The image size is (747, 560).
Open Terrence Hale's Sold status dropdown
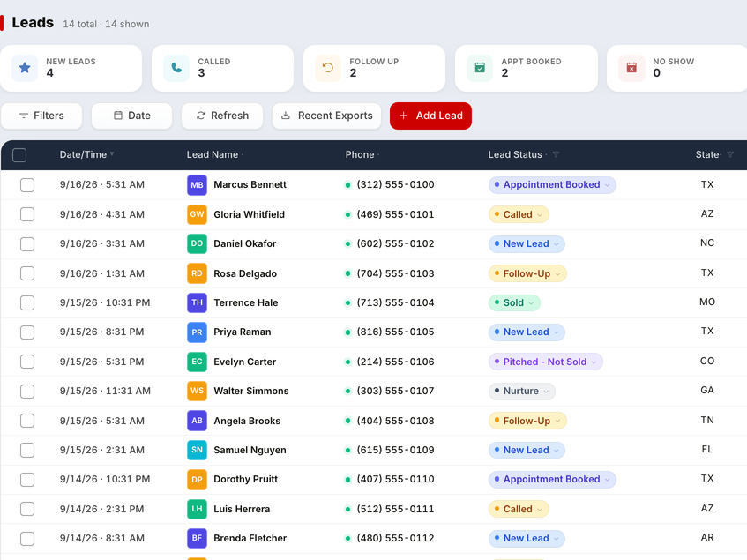(514, 302)
